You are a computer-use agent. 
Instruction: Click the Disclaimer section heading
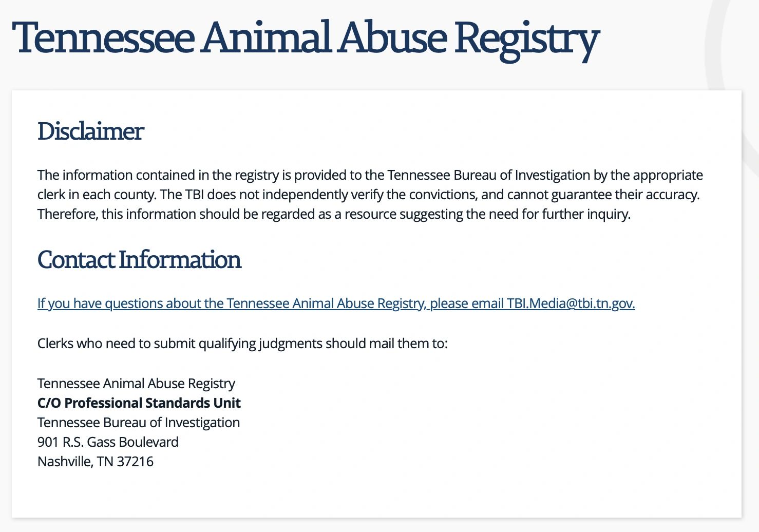[90, 131]
